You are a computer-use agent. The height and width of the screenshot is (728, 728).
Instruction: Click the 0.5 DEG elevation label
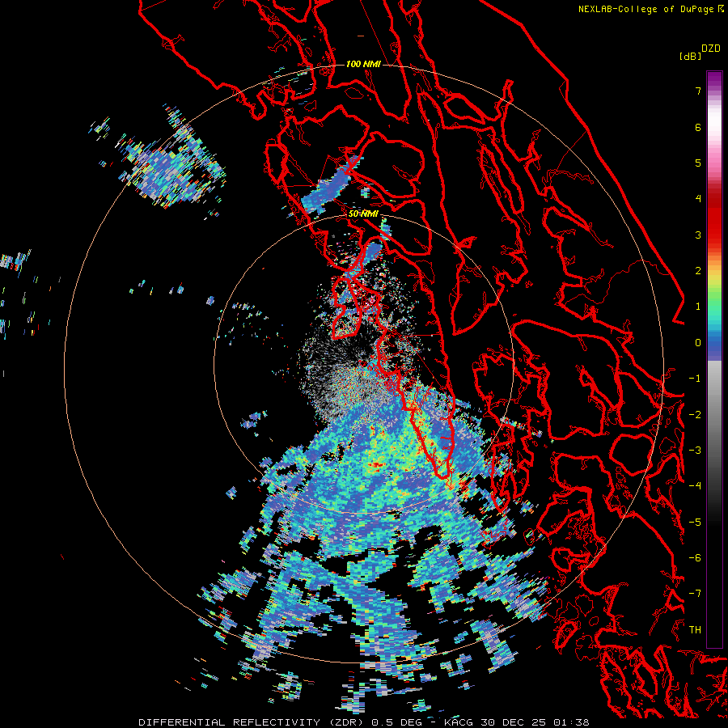click(x=396, y=722)
